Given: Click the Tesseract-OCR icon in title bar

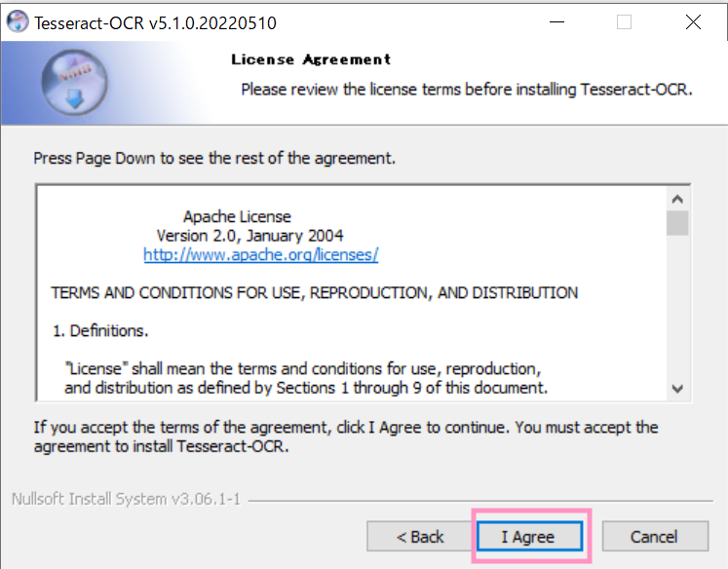Looking at the screenshot, I should (18, 22).
